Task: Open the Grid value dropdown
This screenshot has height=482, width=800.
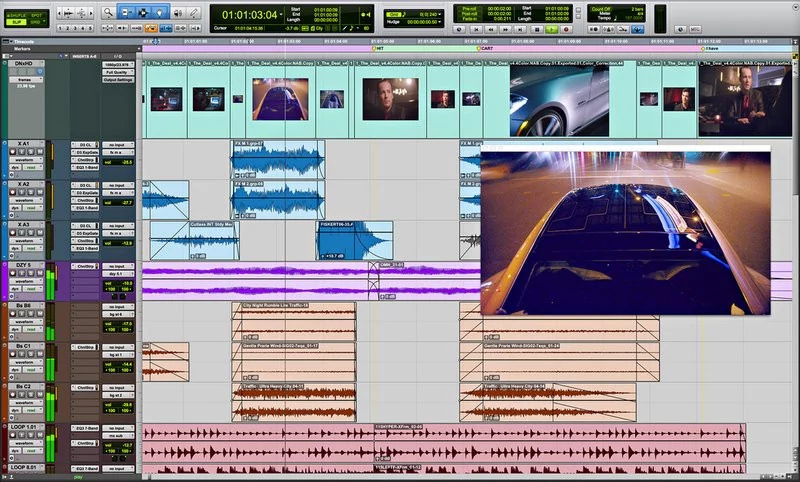Action: (440, 14)
